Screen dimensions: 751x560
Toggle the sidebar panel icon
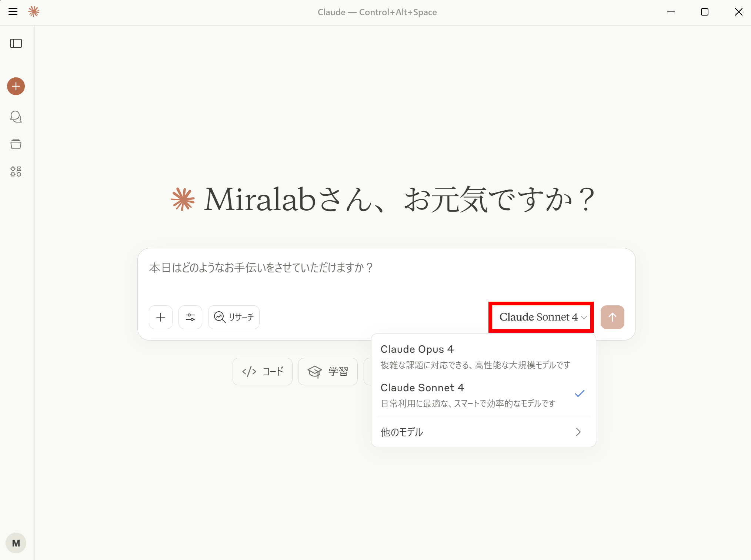[16, 43]
